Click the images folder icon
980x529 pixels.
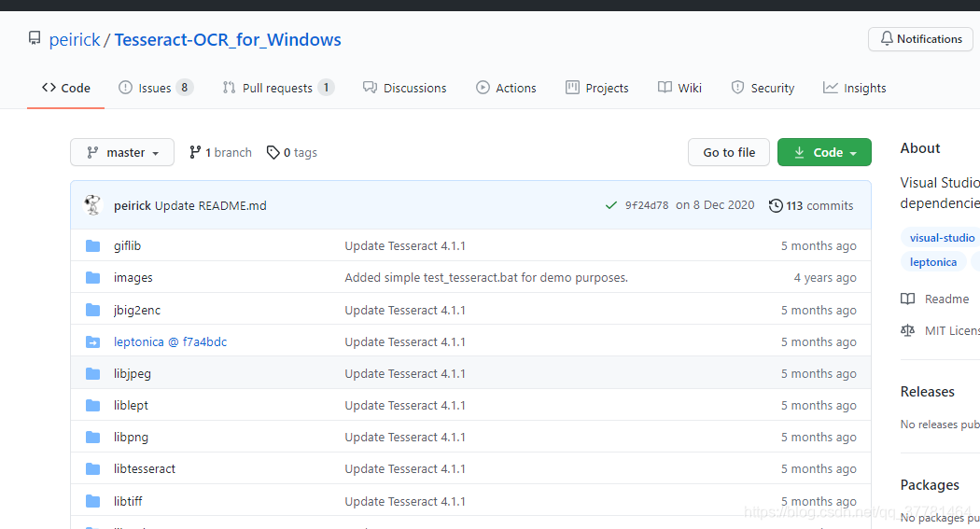pyautogui.click(x=93, y=277)
